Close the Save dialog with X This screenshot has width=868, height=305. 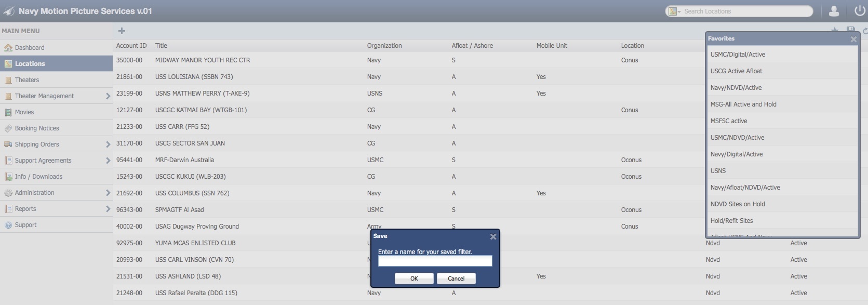(493, 236)
